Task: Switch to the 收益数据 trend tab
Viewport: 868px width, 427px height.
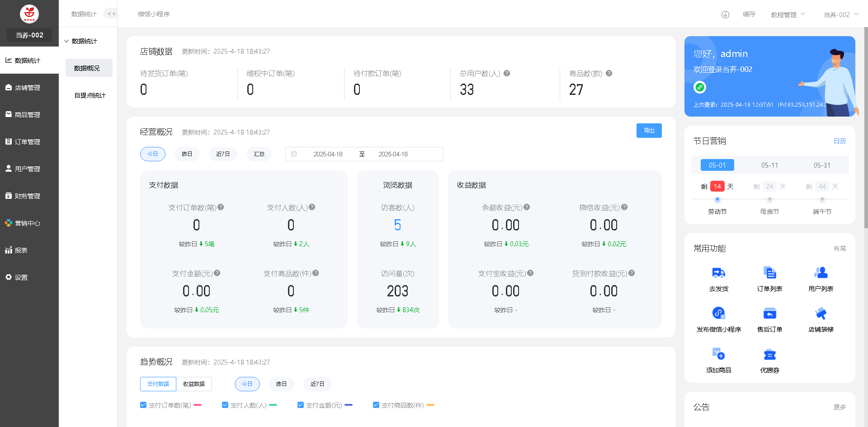Action: (x=194, y=384)
